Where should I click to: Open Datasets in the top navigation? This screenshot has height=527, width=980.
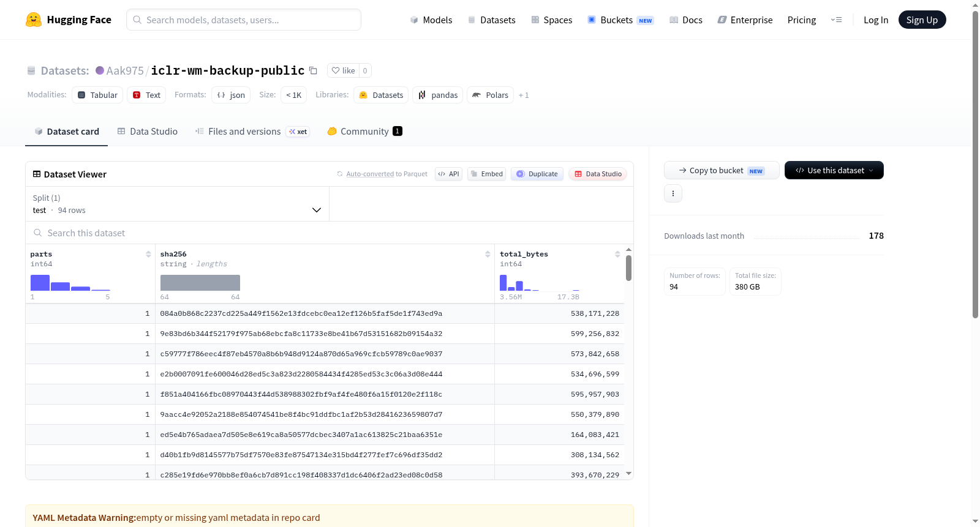tap(491, 20)
